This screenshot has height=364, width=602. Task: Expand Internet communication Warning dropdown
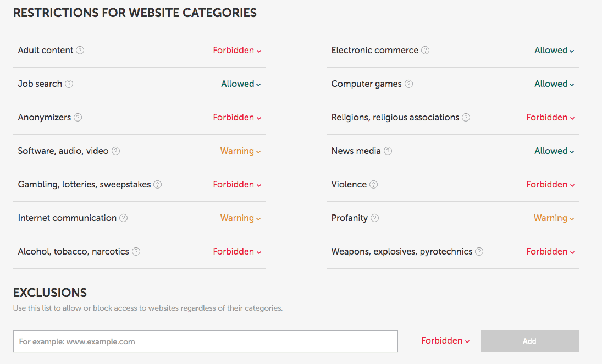pyautogui.click(x=240, y=218)
